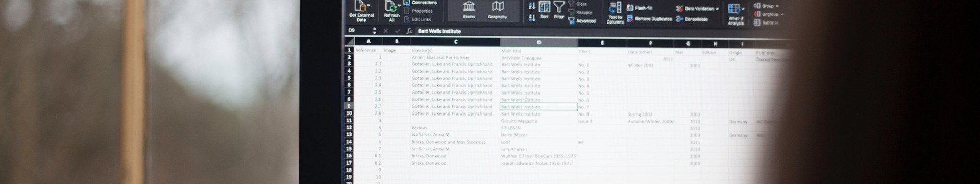This screenshot has width=980, height=184.
Task: Click Text to Columns
Action: coord(615,12)
